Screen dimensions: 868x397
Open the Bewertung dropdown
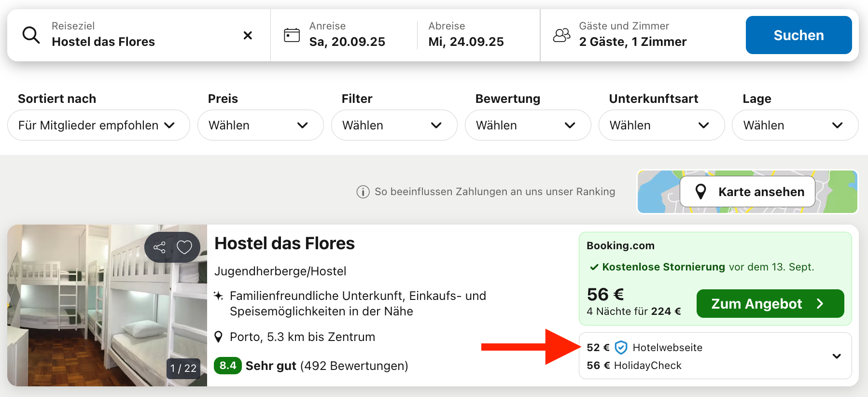coord(528,125)
